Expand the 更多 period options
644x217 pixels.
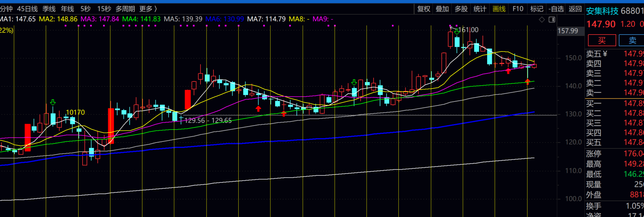[148, 9]
